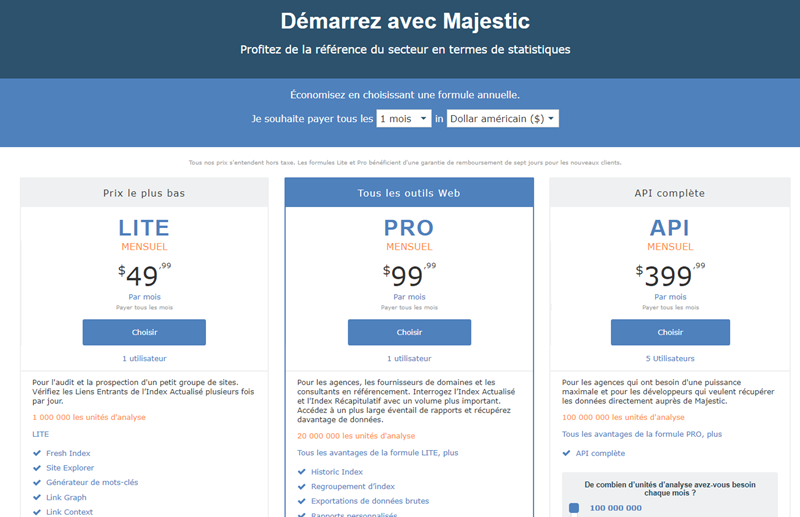Click the Site Explorer feature link
Screen dimensions: 800x517
coord(71,467)
